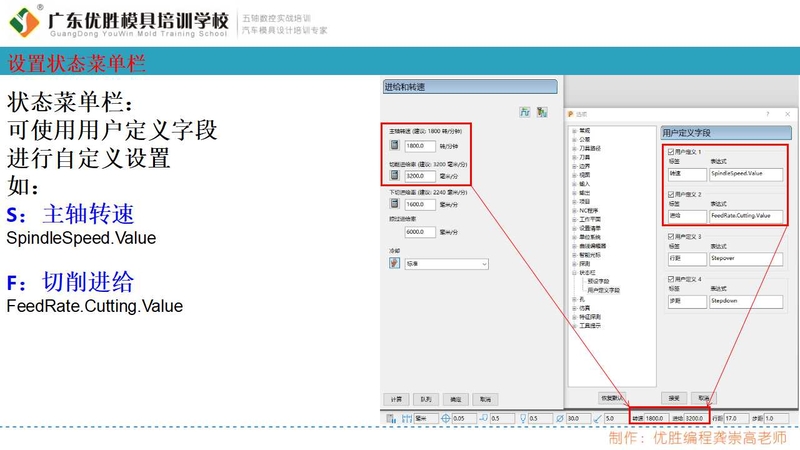Viewport: 800px width, 450px height.
Task: Click the coolant icon left of 标准 dropdown
Action: pos(394,263)
